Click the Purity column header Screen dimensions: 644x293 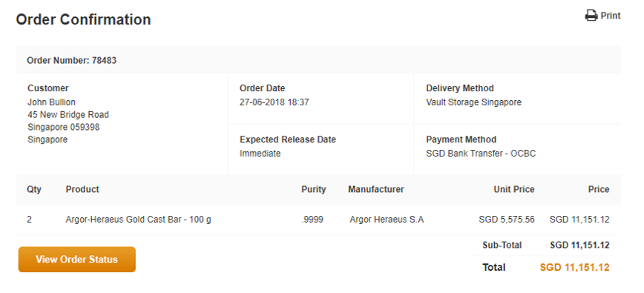[x=313, y=189]
